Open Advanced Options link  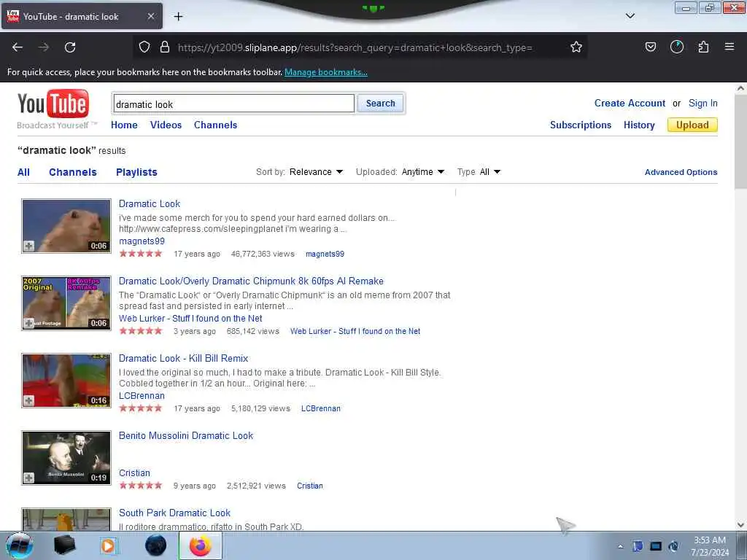pyautogui.click(x=681, y=172)
